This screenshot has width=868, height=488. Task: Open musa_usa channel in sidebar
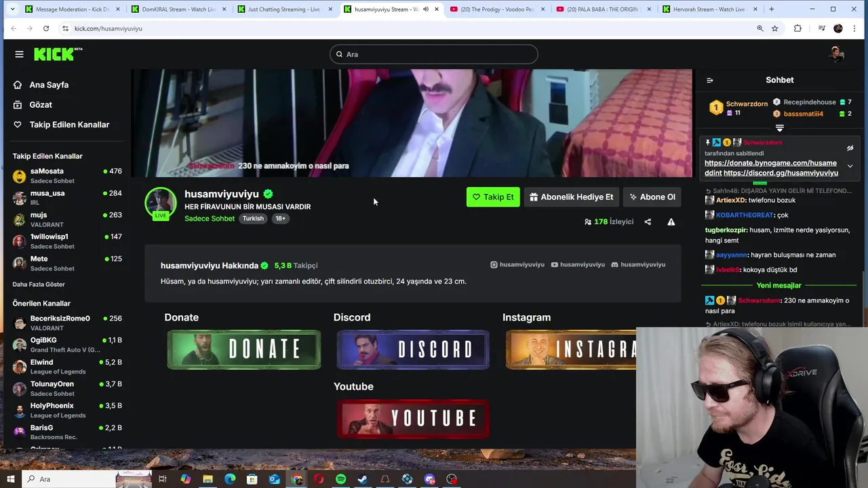(67, 198)
